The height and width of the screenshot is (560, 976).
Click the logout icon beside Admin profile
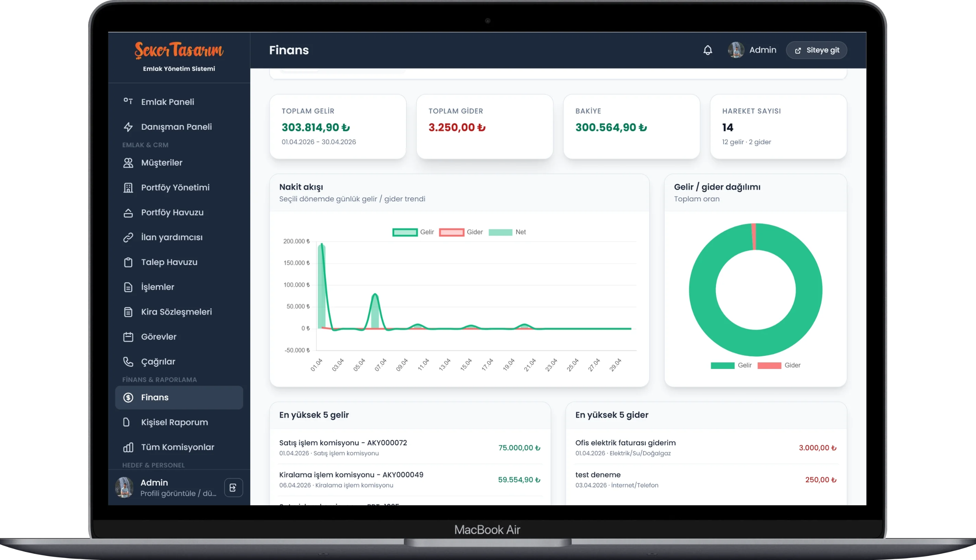[x=233, y=488]
